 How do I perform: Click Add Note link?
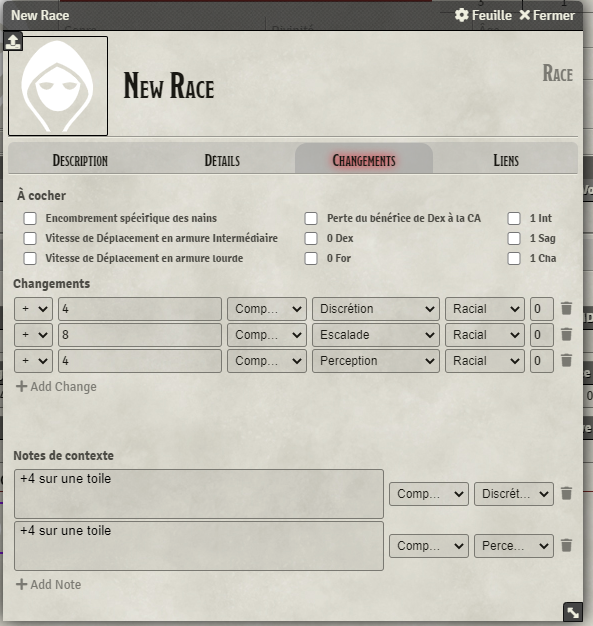click(49, 584)
